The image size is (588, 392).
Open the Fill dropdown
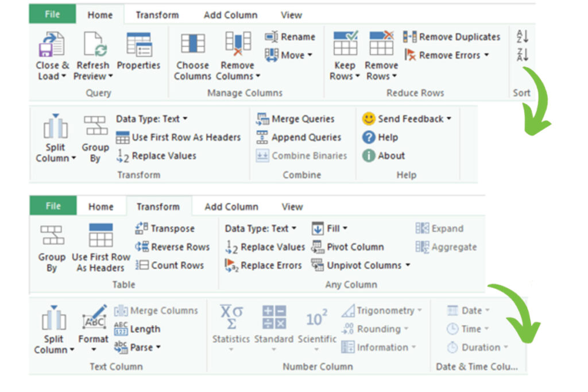point(330,228)
